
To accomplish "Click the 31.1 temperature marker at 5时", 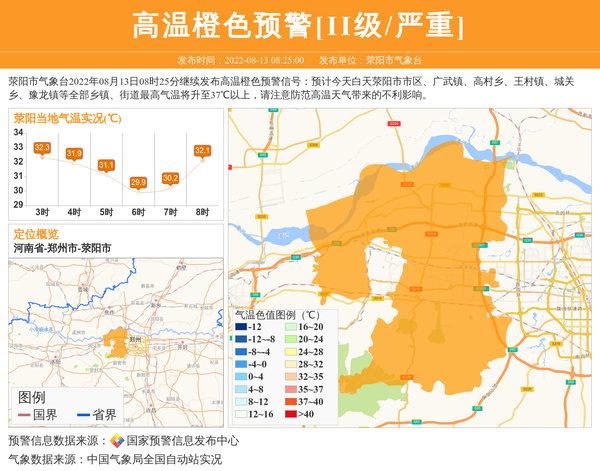I will 106,165.
